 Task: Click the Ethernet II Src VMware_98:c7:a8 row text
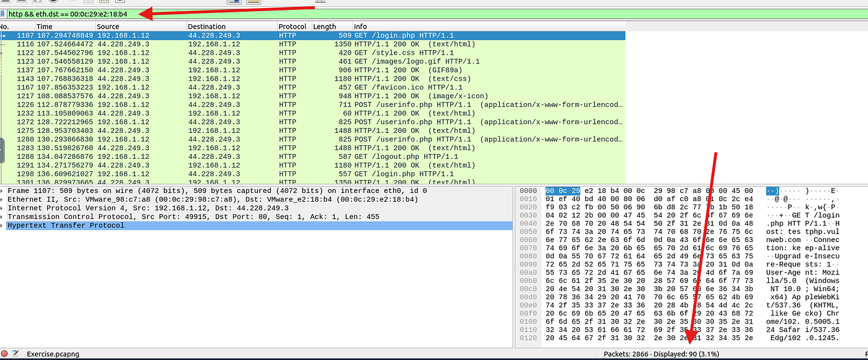pos(213,199)
